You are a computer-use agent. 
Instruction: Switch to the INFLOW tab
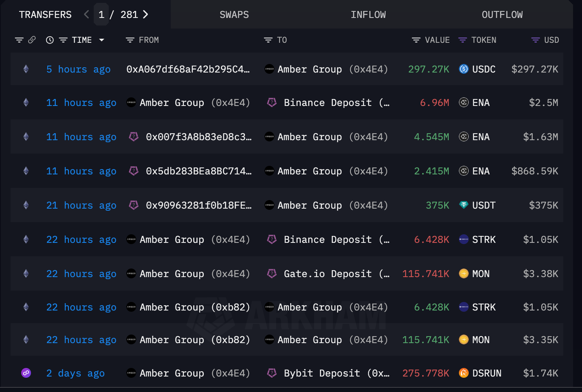click(368, 15)
